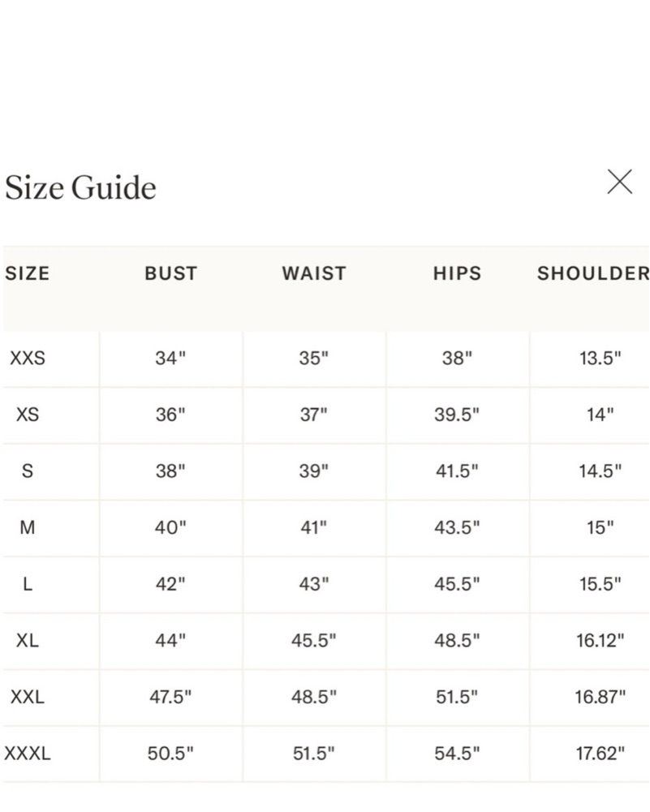This screenshot has width=650, height=812.
Task: Click the XXS size row label
Action: [28, 358]
